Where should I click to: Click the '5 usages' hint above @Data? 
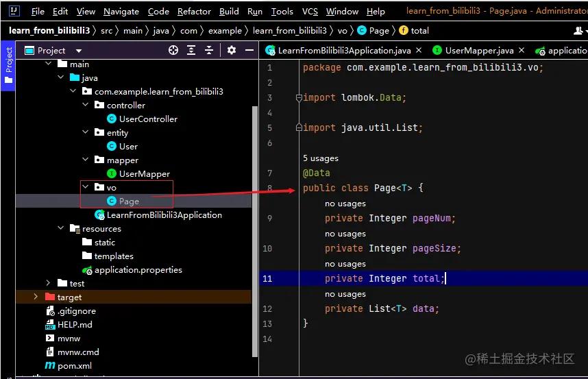click(x=321, y=158)
